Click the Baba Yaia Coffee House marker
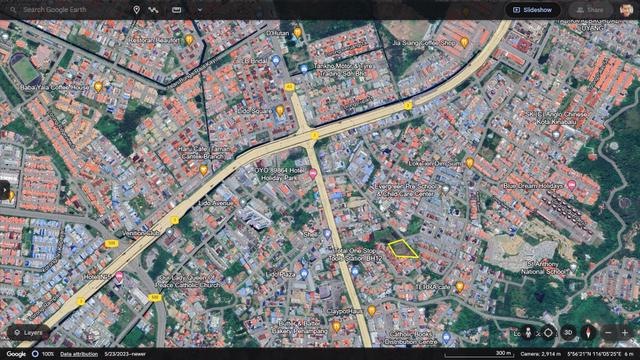This screenshot has height=360, width=640. pyautogui.click(x=98, y=86)
